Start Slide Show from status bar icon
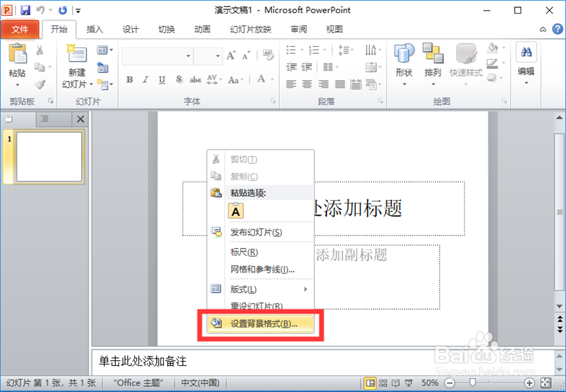 click(x=409, y=383)
